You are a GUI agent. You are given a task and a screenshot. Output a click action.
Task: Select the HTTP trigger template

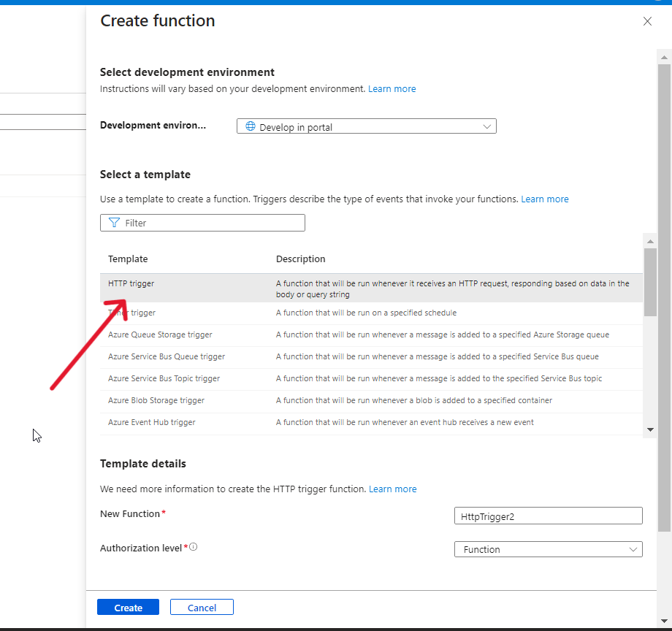tap(131, 283)
